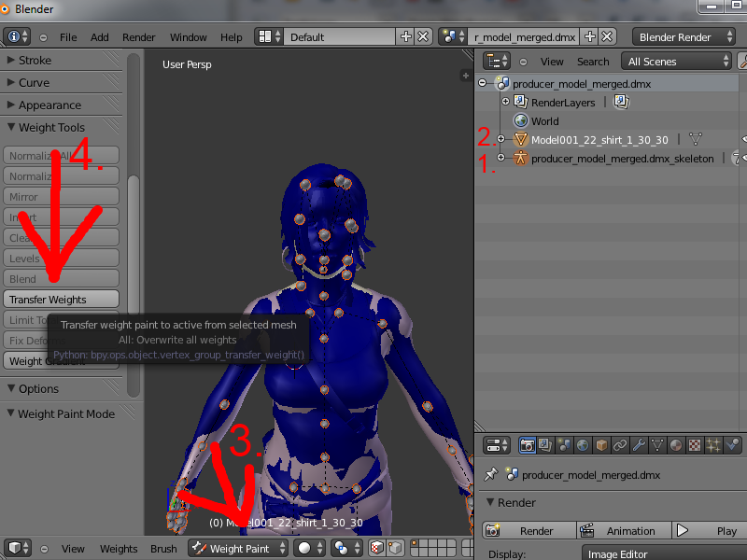
Task: Open the Texture checkerboard tab
Action: [695, 445]
